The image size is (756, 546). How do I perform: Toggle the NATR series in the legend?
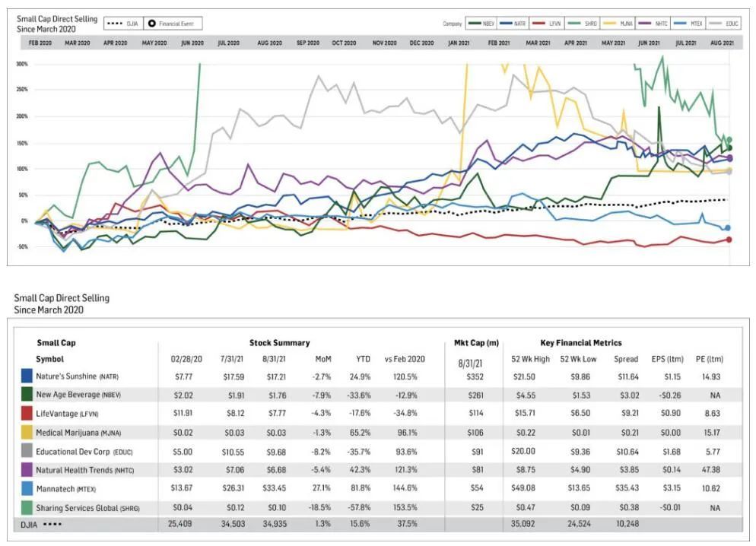point(513,23)
